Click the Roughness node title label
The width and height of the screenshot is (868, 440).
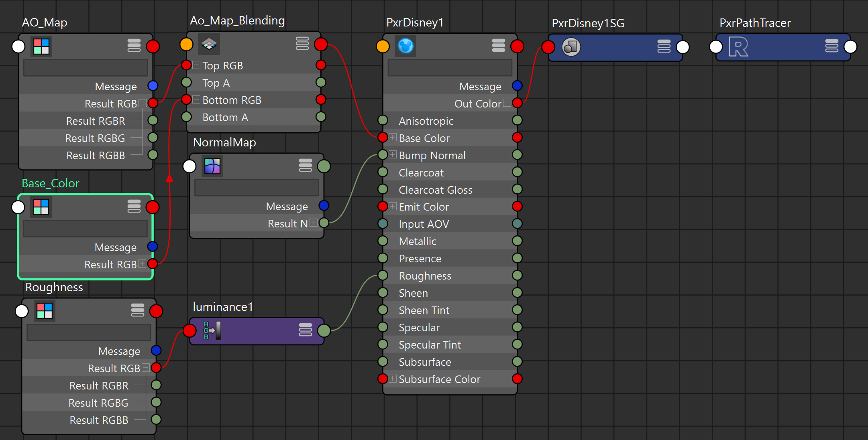tap(54, 287)
